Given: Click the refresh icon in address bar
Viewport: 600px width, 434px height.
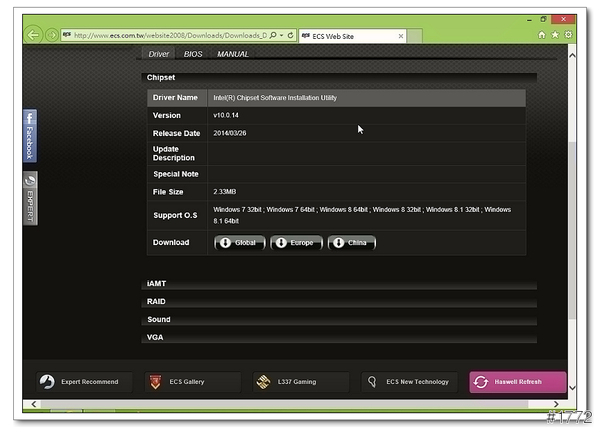Looking at the screenshot, I should [290, 35].
